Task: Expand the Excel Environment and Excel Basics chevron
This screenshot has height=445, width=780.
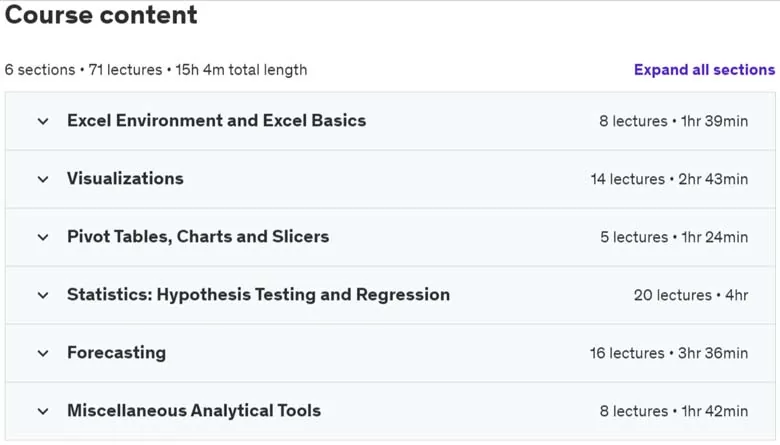Action: (x=43, y=121)
